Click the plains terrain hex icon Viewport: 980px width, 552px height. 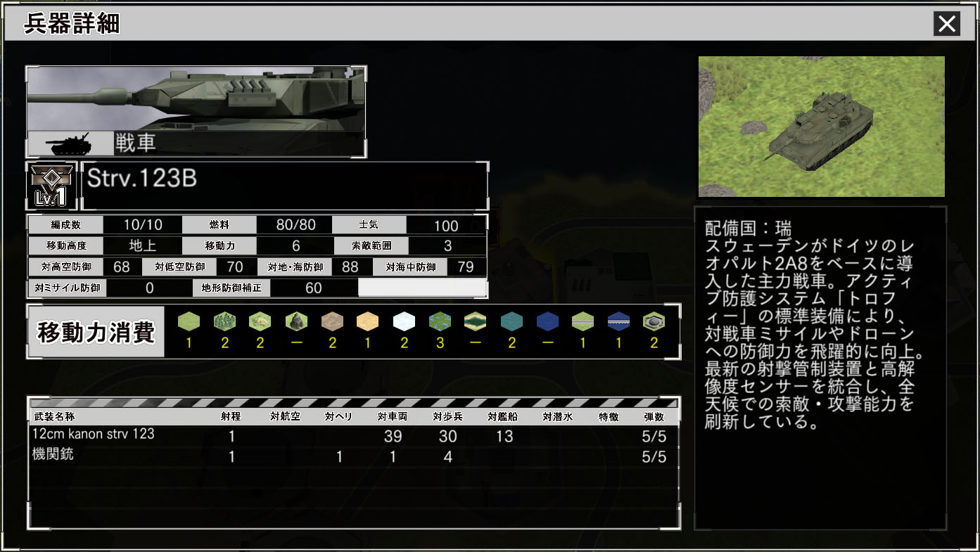[189, 321]
